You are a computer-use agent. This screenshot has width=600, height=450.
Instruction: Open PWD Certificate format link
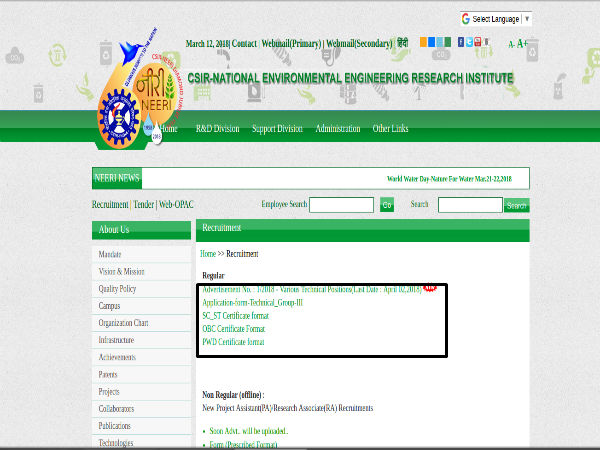click(x=233, y=342)
